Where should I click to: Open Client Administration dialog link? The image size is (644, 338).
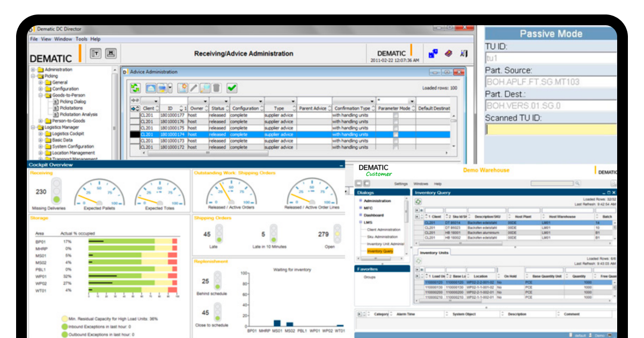click(384, 230)
